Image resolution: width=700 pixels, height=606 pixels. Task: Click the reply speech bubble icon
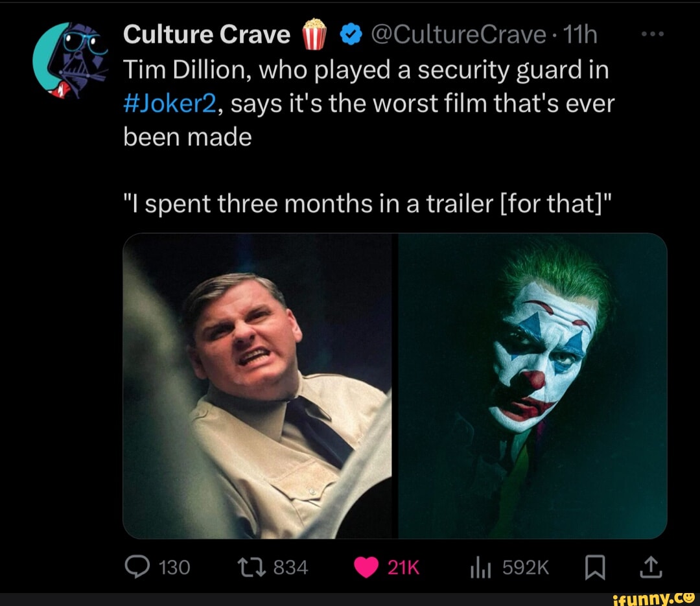(138, 566)
